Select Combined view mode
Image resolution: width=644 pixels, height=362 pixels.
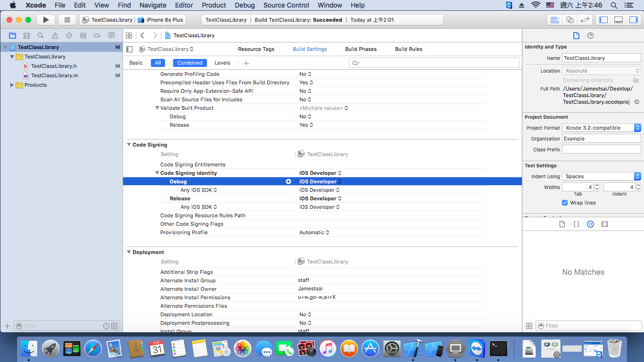190,63
